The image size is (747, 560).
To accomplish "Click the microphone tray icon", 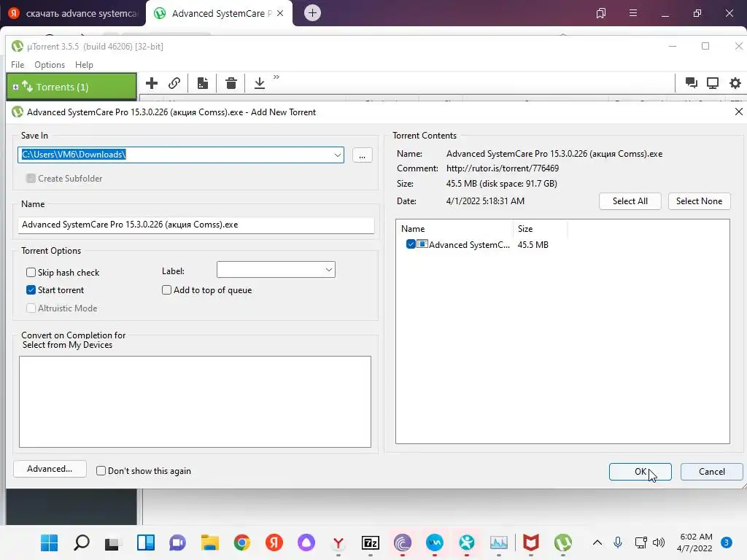I will click(x=618, y=542).
